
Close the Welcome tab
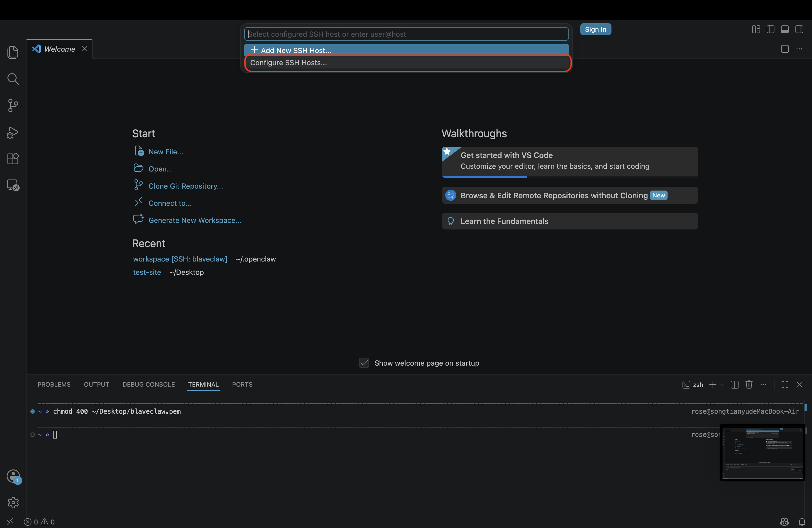coord(84,49)
